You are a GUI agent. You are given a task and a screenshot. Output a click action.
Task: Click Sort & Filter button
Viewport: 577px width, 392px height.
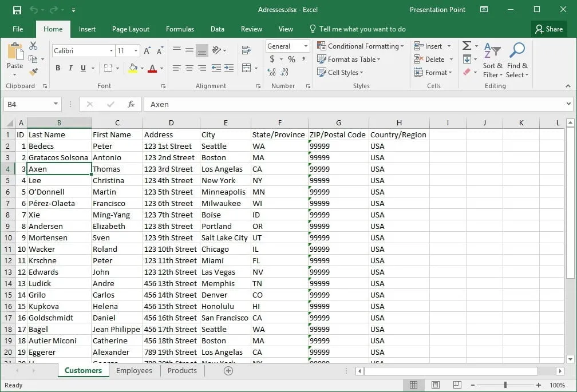[492, 60]
